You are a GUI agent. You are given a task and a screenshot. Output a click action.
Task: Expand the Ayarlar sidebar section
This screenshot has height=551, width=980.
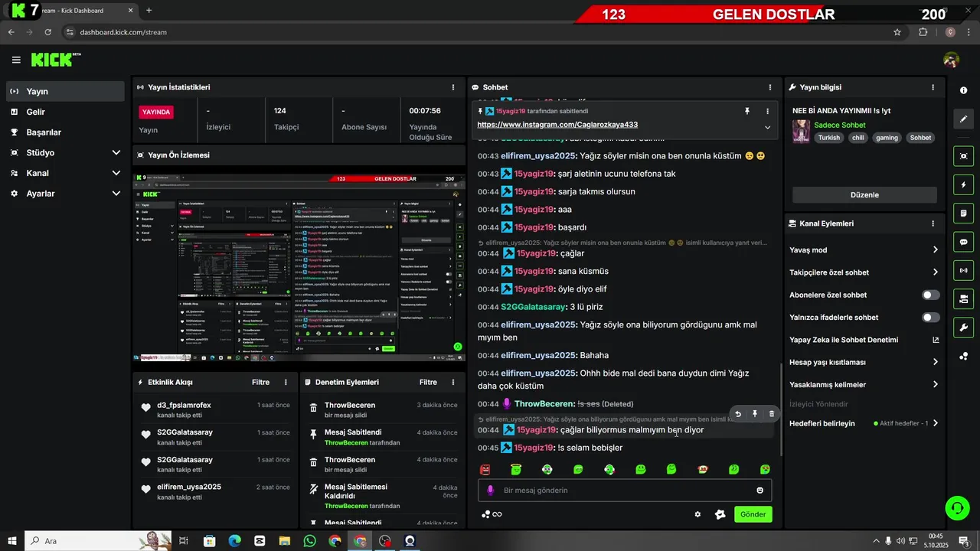(65, 194)
